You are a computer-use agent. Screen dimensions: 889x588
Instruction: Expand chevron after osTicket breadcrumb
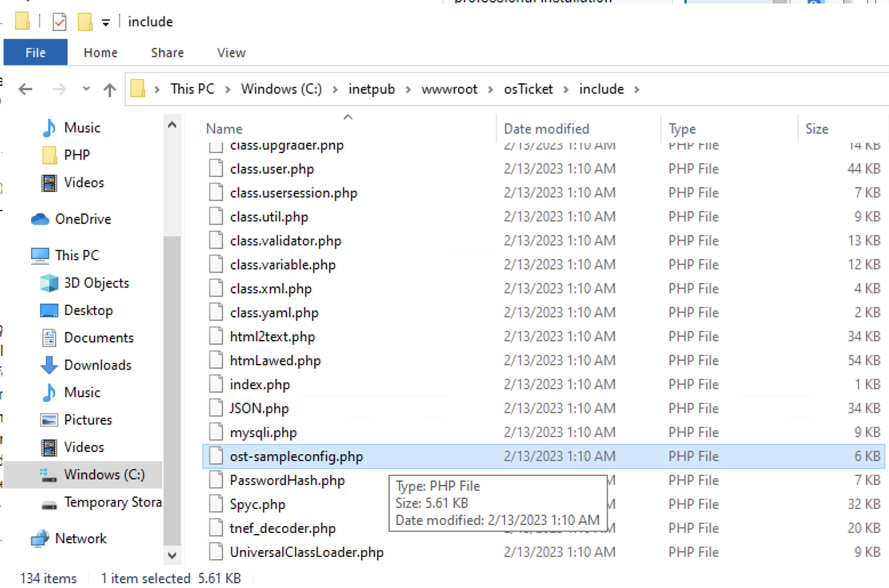[566, 90]
